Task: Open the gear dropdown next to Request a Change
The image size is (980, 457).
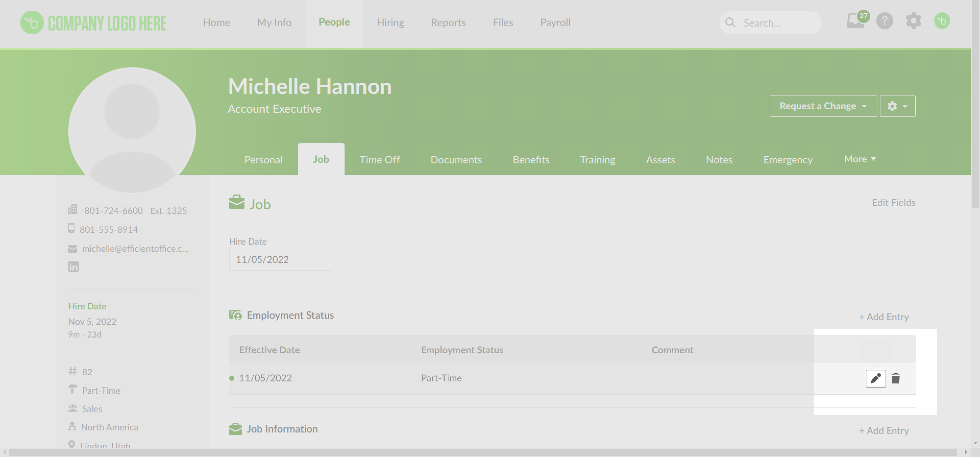Action: coord(897,106)
